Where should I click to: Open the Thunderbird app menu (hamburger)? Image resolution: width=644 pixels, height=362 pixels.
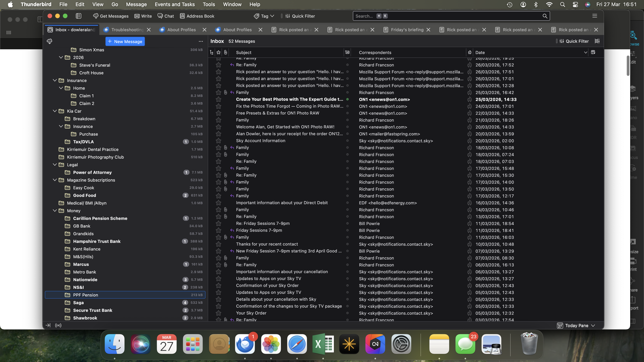click(595, 16)
